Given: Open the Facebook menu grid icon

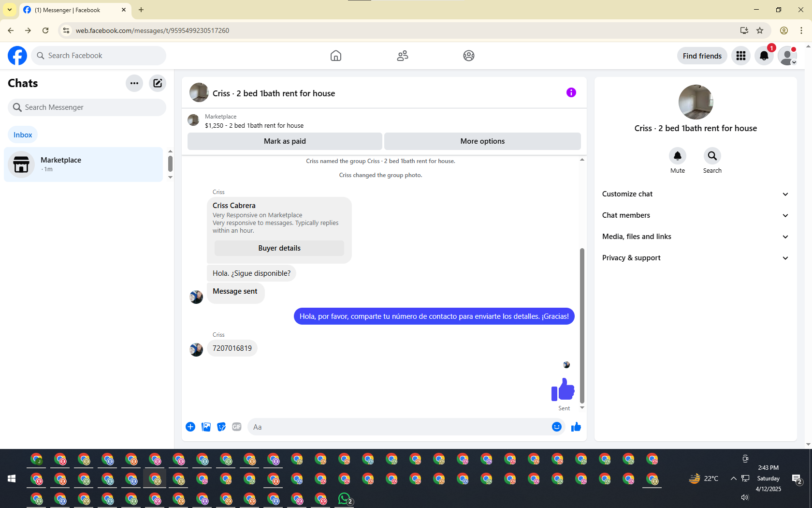Looking at the screenshot, I should pos(741,56).
